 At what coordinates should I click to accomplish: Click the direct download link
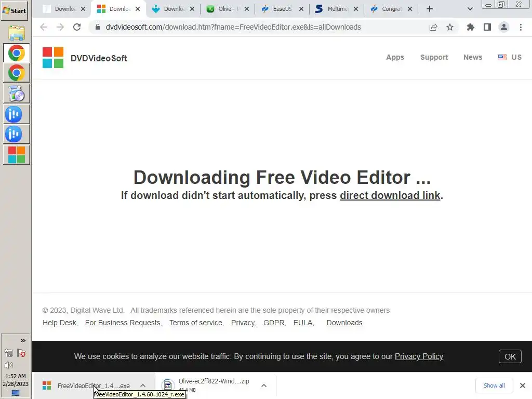tap(390, 195)
